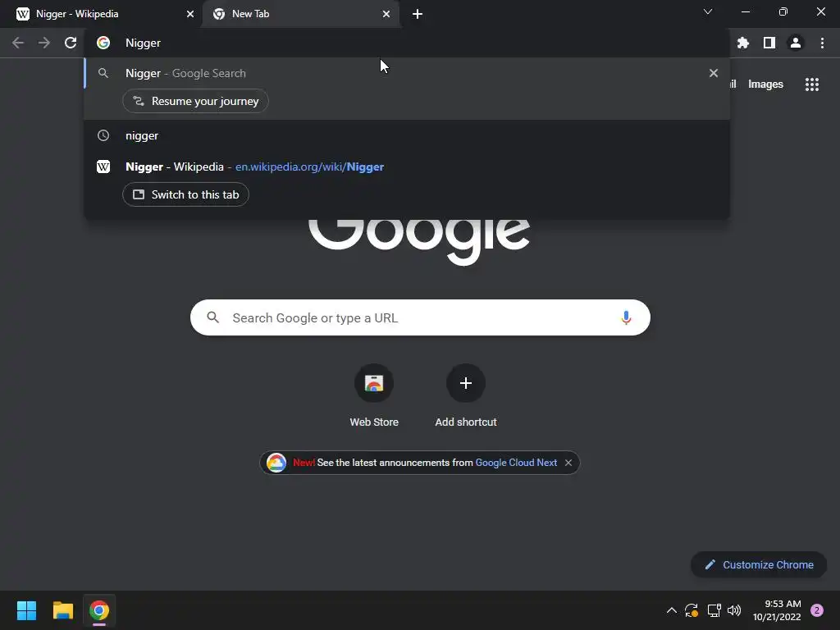Toggle the Chrome side panel

coord(769,43)
